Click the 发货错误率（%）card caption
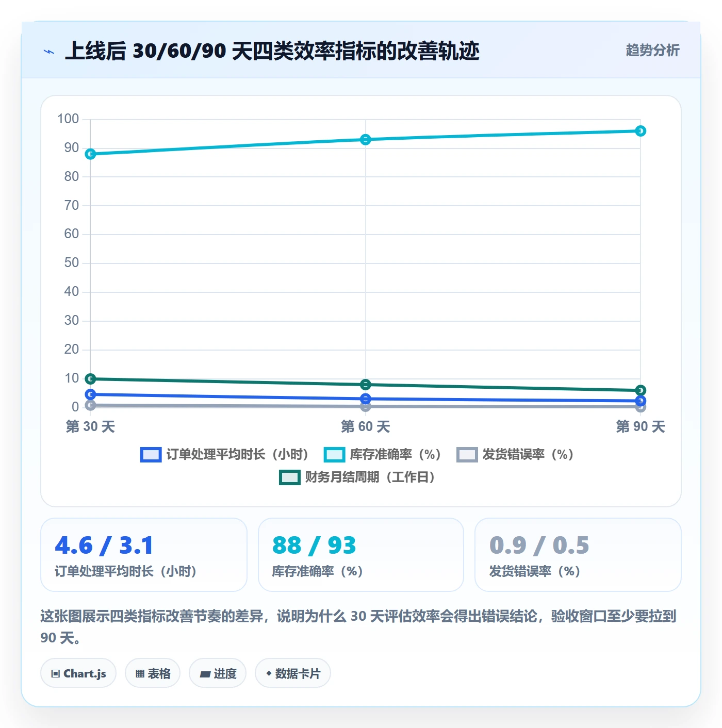 click(x=535, y=571)
